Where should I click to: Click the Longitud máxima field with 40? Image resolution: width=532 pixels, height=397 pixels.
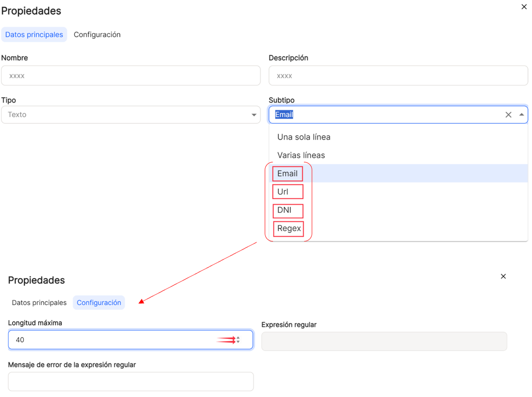[131, 340]
